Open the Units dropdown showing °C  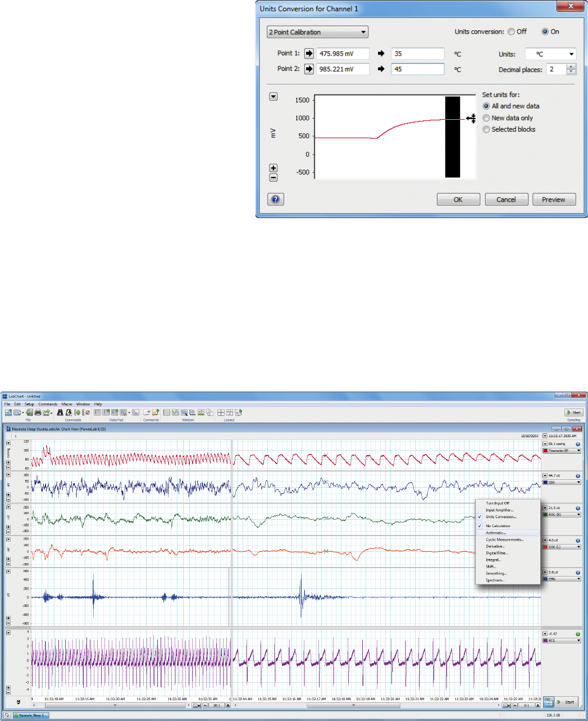(551, 54)
